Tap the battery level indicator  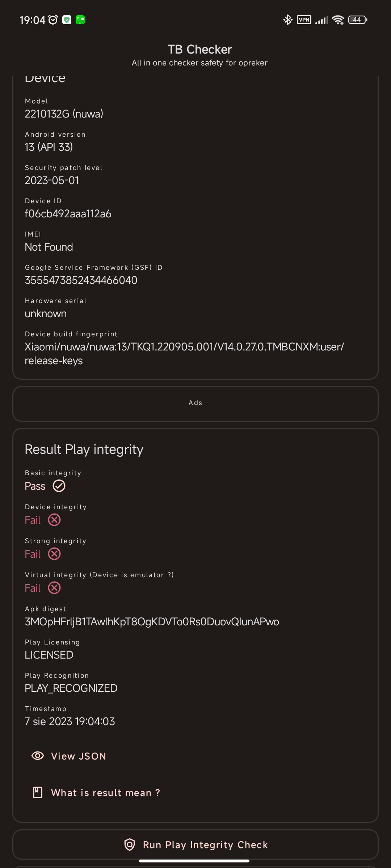coord(358,20)
